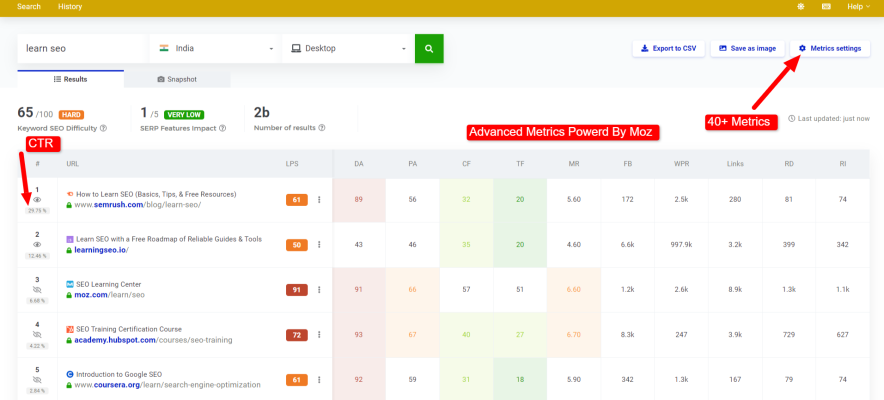Open the History menu item

click(70, 7)
